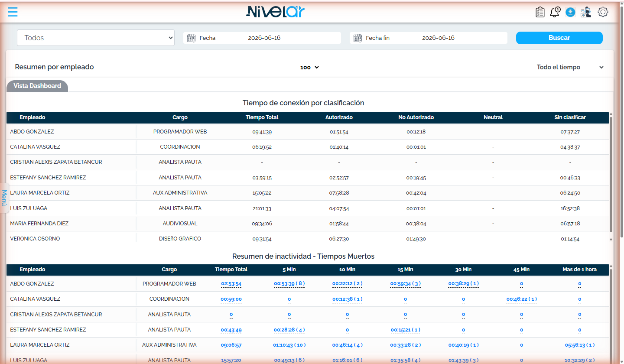Open ABDO GONZALEZ 5 Min link 00:53:39 (8)

[289, 284]
